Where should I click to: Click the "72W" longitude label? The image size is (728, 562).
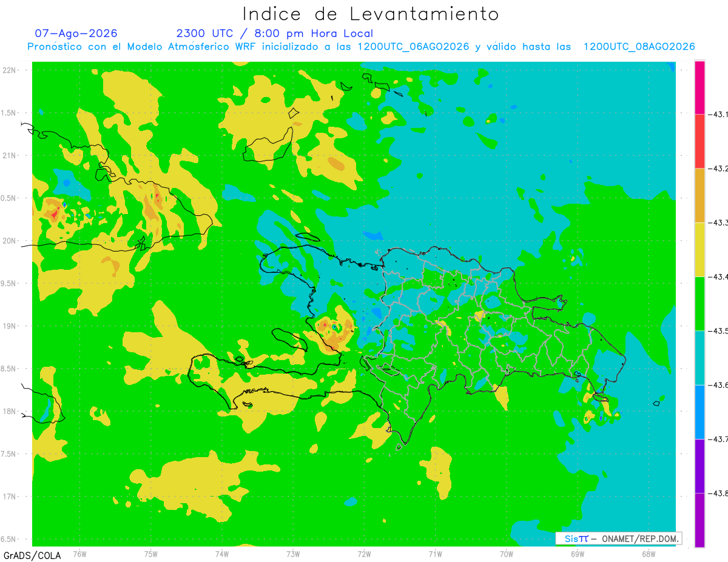pos(364,554)
